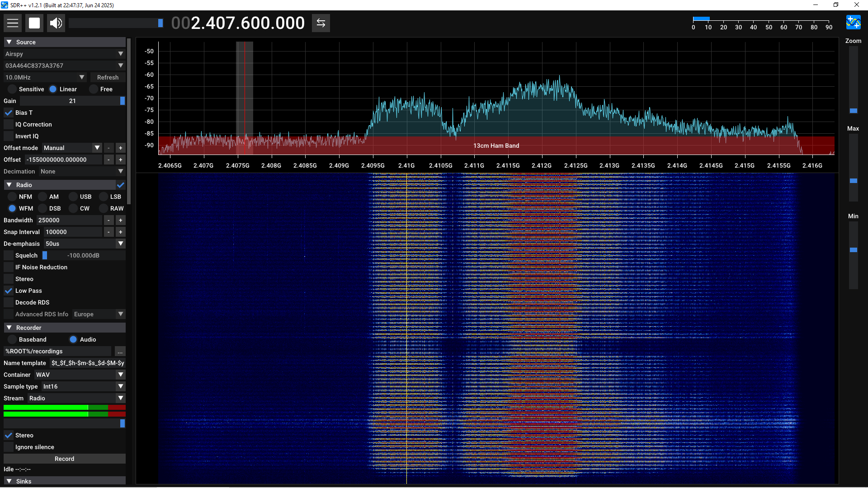This screenshot has width=868, height=488.
Task: Open the Offset mode Manual dropdown
Action: tap(72, 148)
